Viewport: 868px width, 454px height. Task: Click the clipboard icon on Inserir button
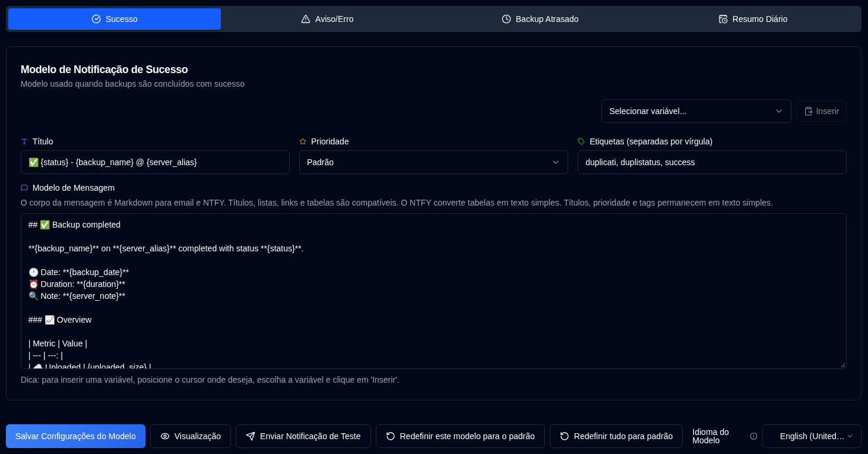pyautogui.click(x=809, y=111)
